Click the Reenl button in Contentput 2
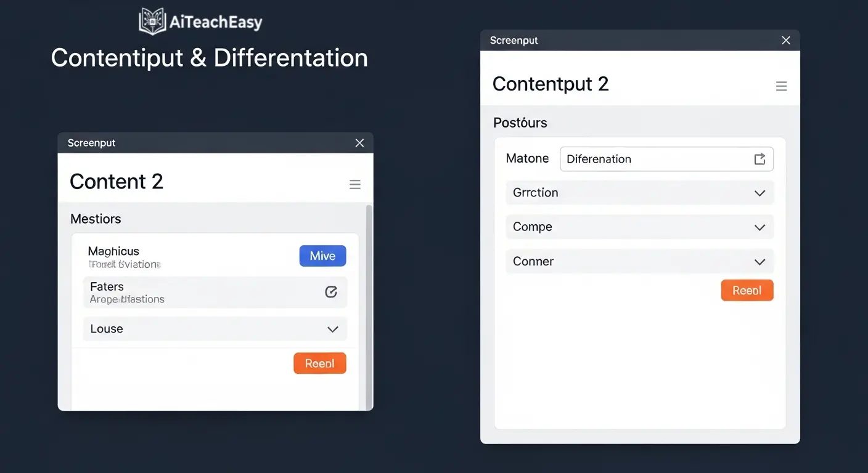Viewport: 868px width, 473px height. (x=747, y=290)
